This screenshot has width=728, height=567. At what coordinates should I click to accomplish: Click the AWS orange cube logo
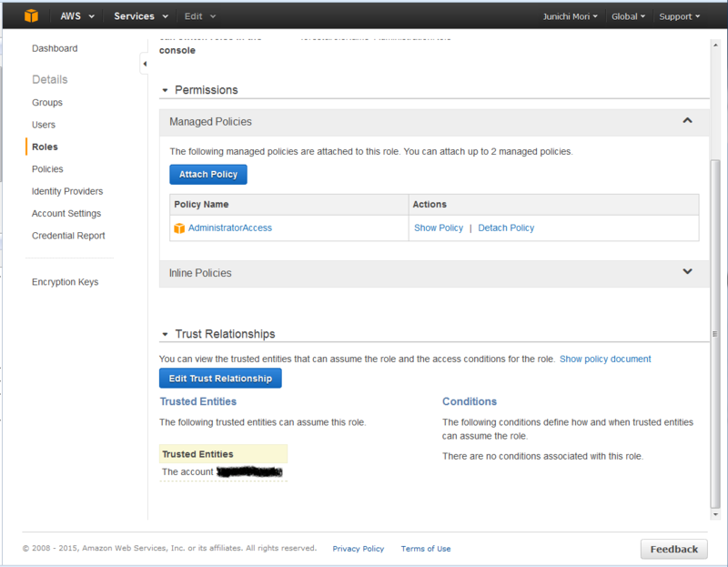31,15
